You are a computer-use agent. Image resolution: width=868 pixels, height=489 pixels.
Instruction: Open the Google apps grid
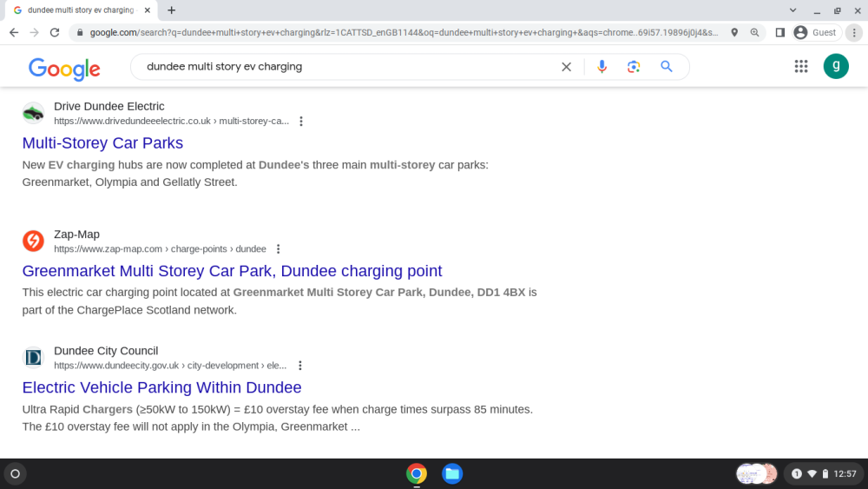tap(801, 67)
